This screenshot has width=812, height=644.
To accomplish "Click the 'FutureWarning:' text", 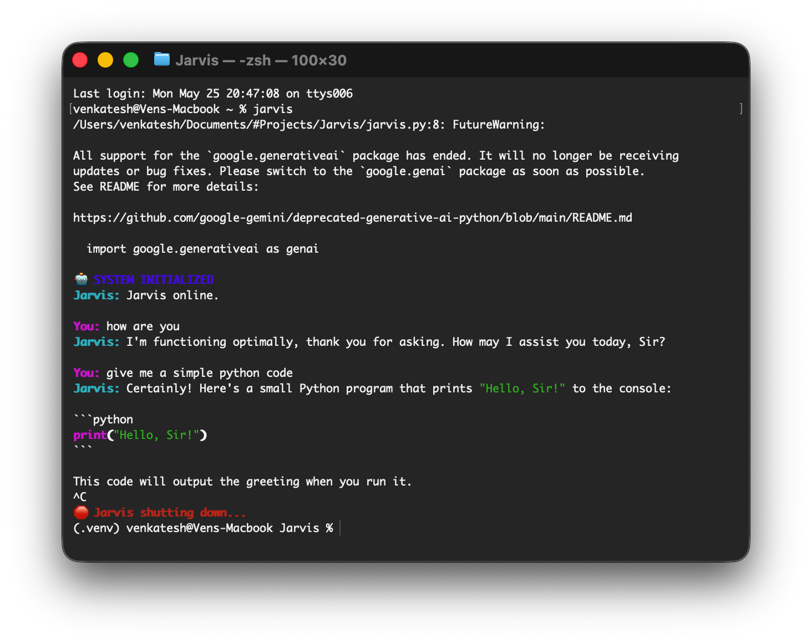I will [499, 125].
